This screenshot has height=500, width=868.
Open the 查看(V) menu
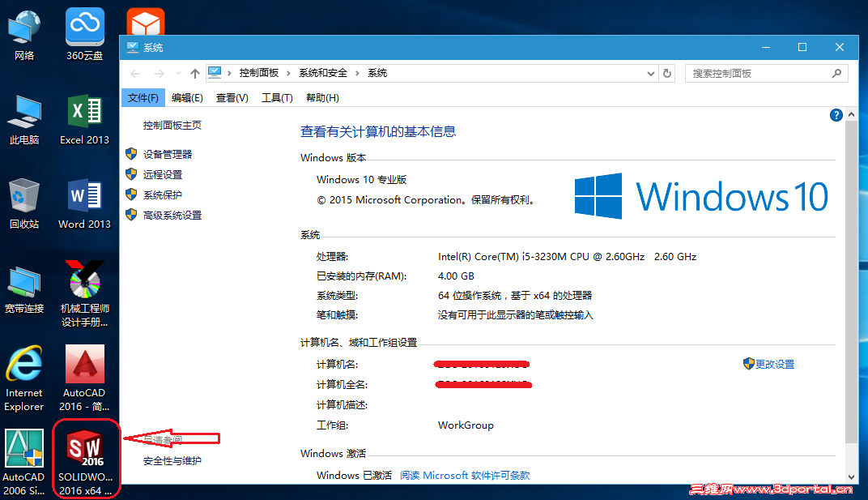(x=232, y=97)
